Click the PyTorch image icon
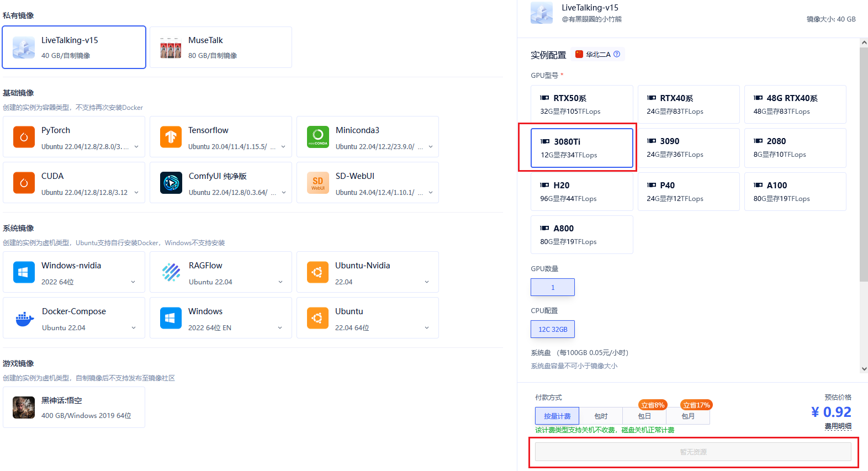The height and width of the screenshot is (471, 868). (x=24, y=137)
